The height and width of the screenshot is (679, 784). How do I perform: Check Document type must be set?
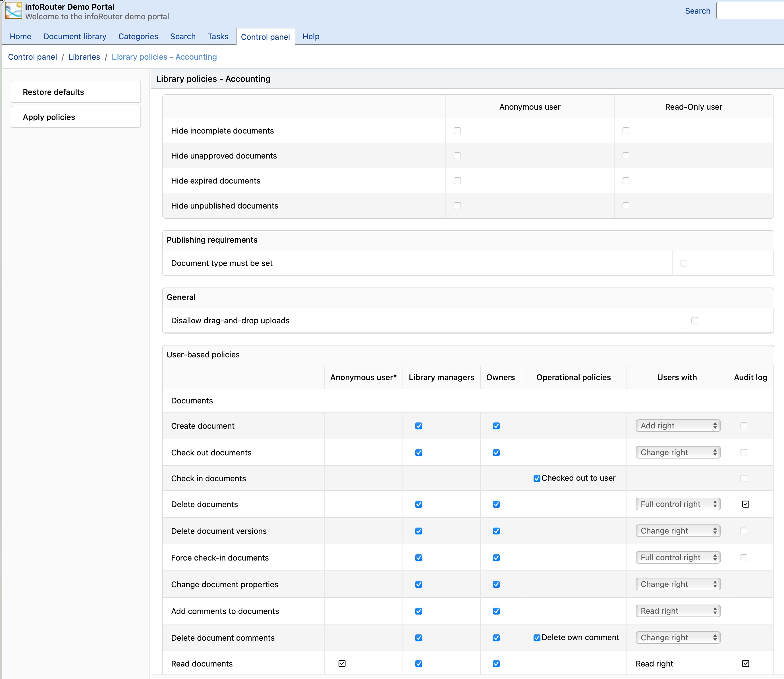click(684, 263)
